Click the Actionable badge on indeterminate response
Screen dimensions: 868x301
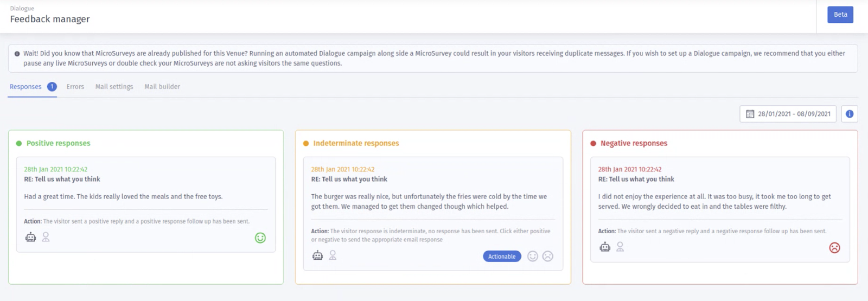[502, 257]
